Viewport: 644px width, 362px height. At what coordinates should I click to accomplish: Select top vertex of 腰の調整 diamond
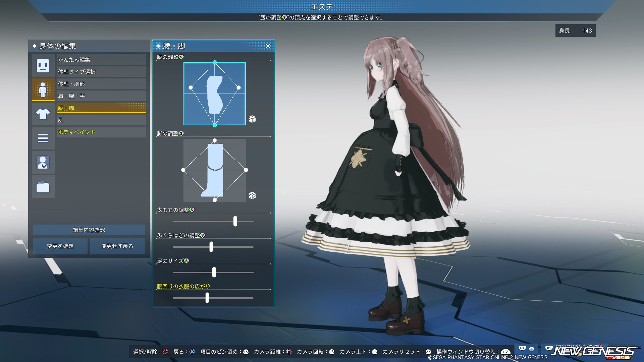click(x=215, y=63)
